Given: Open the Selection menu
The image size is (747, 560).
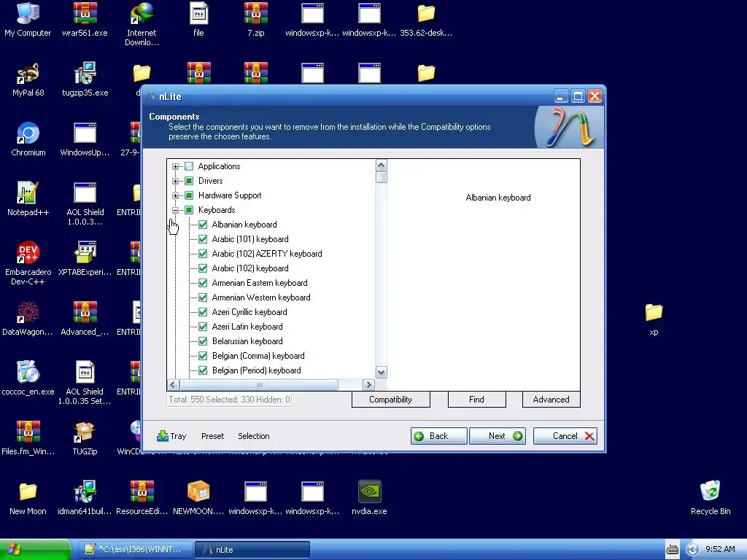Looking at the screenshot, I should [x=253, y=436].
